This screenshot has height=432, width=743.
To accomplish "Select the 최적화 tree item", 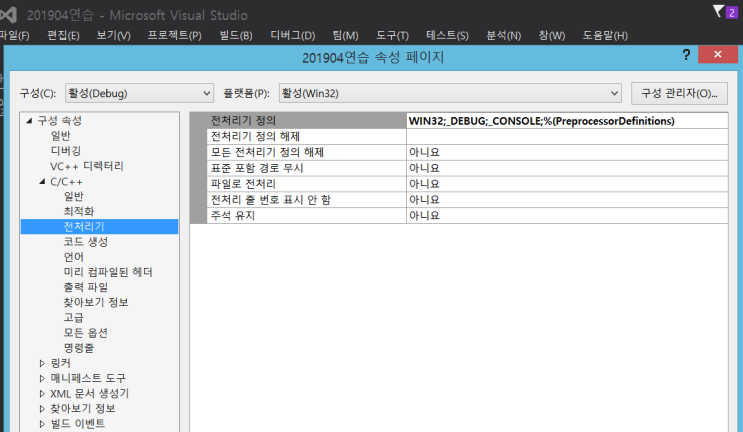I will click(79, 211).
